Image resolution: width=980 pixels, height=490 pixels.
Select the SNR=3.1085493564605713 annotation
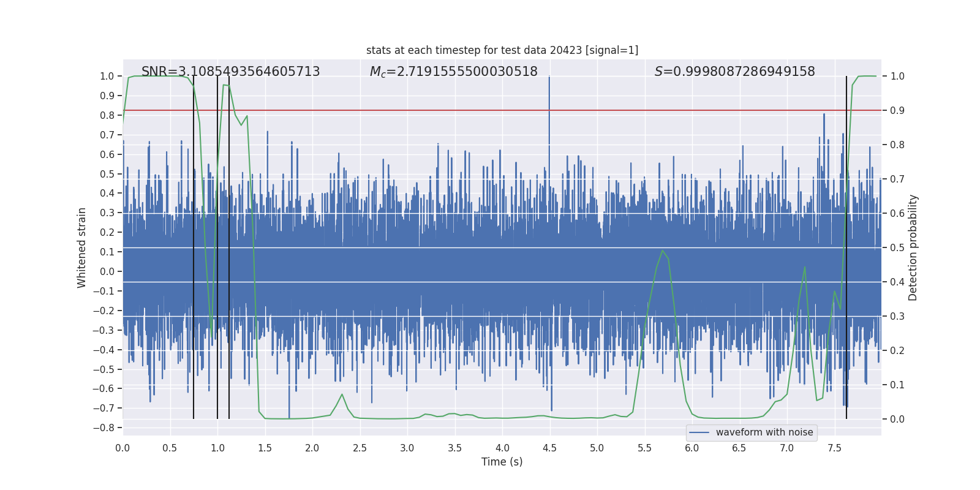coord(231,72)
